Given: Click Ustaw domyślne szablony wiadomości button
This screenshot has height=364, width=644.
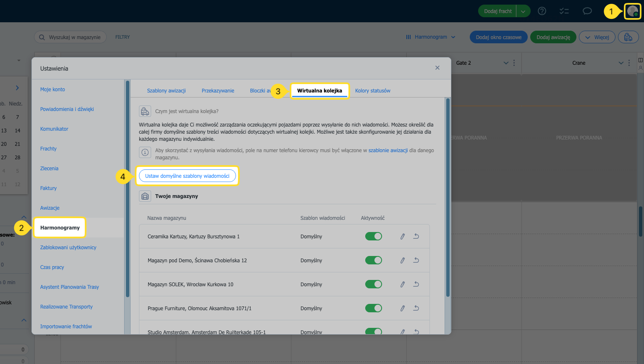Looking at the screenshot, I should click(187, 176).
